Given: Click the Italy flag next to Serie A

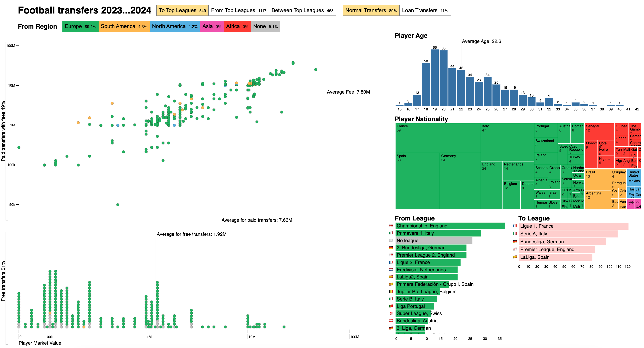Looking at the screenshot, I should [x=514, y=234].
